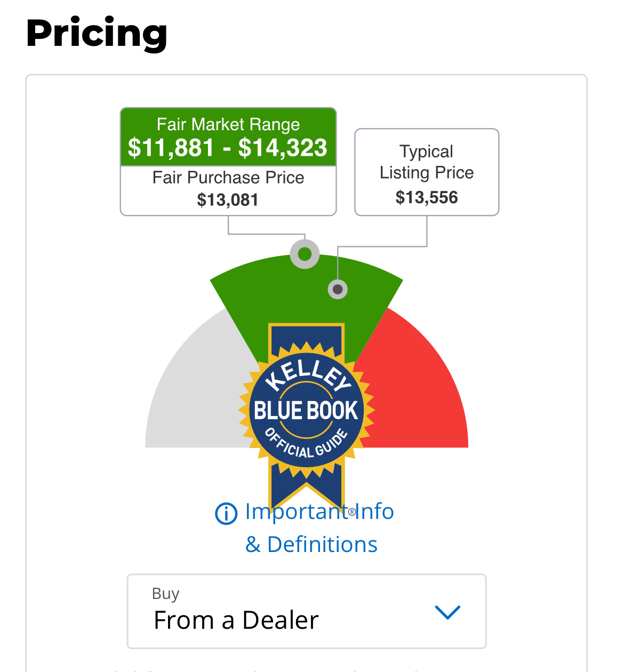Click the registered trademark symbol
This screenshot has width=624, height=672.
[351, 513]
